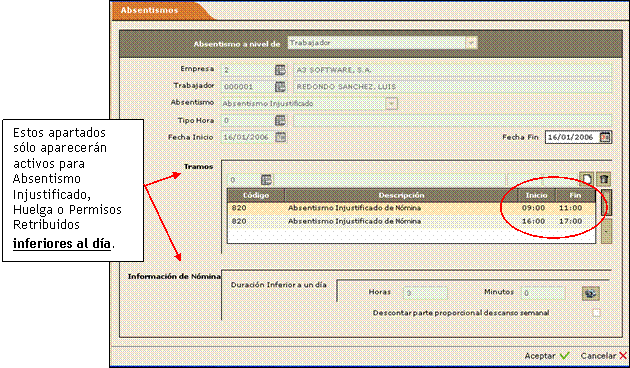Click the Aceptar button label

pos(540,356)
